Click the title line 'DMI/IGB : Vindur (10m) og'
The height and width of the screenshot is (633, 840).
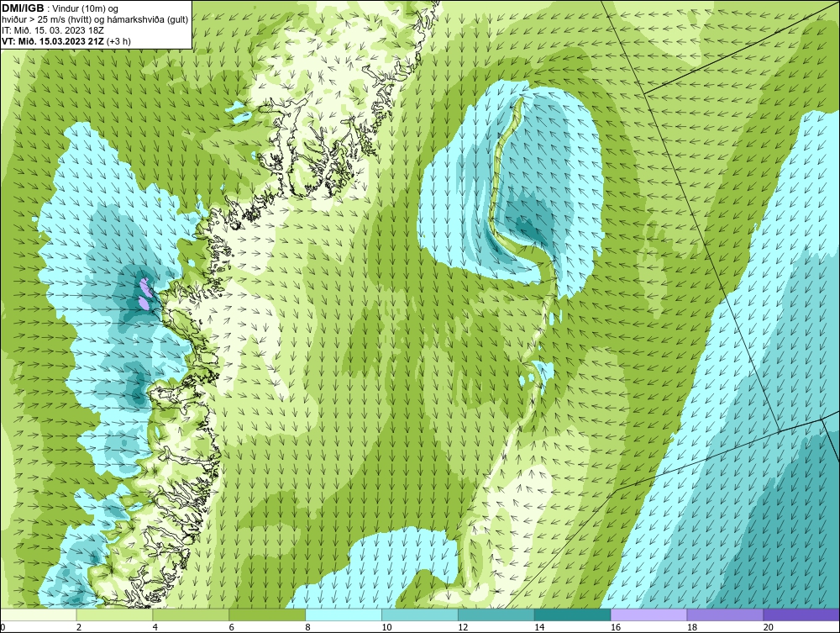click(x=60, y=8)
